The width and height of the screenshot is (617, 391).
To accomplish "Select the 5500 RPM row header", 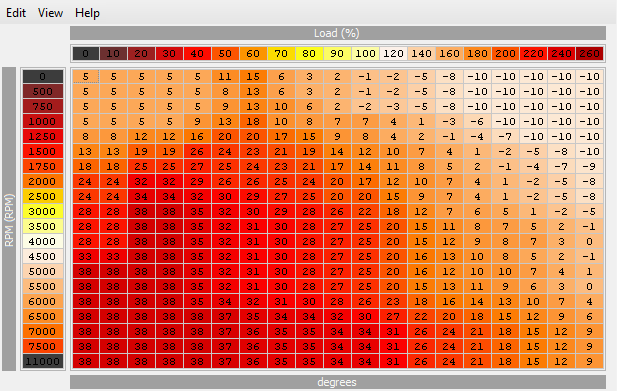I will pyautogui.click(x=42, y=286).
